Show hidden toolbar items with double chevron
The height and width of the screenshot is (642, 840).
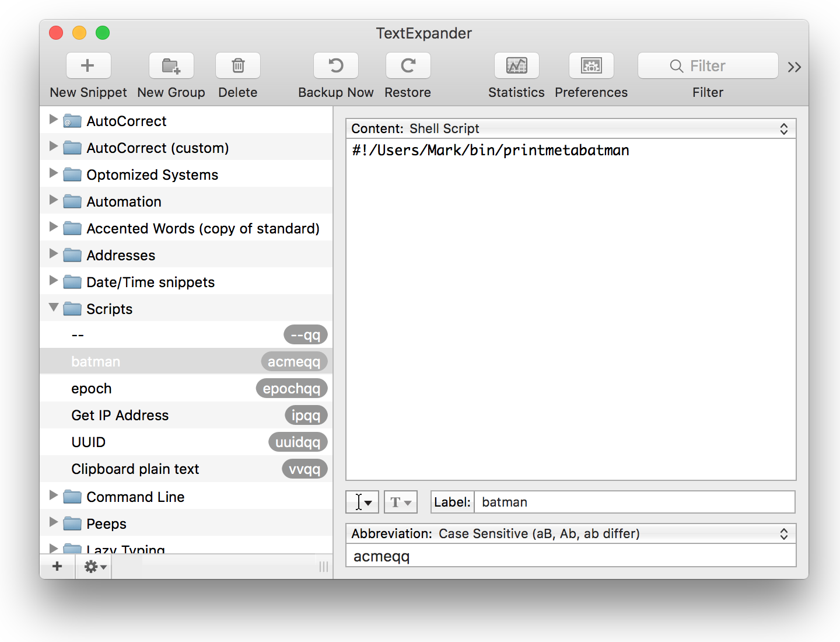point(794,67)
